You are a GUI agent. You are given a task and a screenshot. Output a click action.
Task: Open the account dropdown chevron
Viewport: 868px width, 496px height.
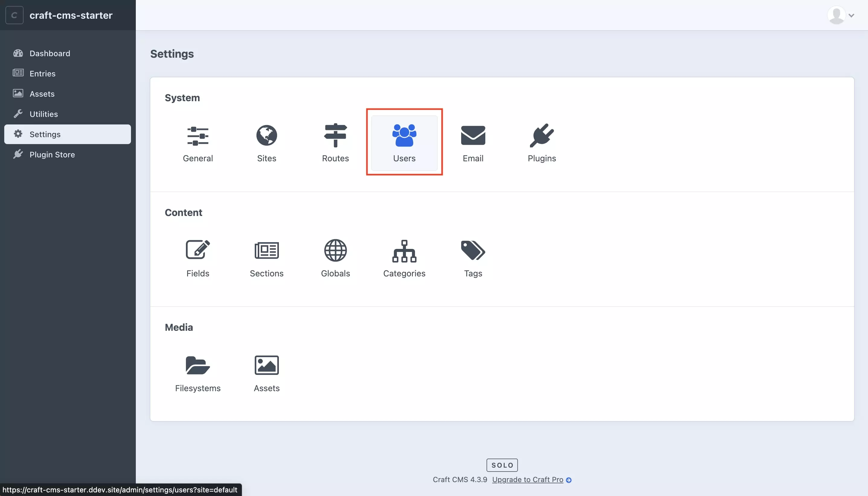pos(851,15)
